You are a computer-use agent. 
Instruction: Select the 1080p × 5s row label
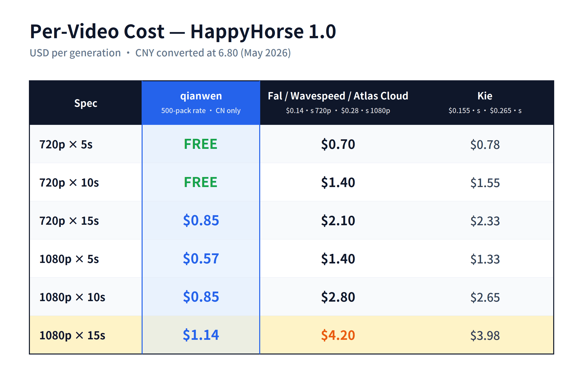tap(69, 259)
